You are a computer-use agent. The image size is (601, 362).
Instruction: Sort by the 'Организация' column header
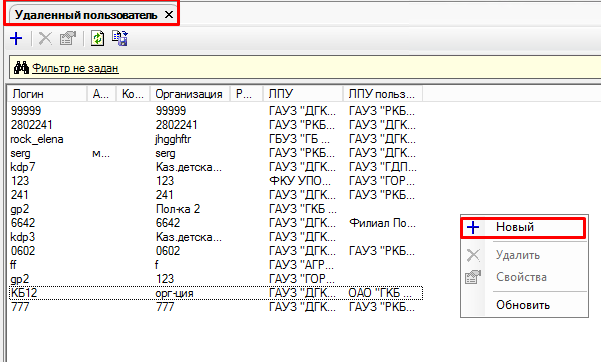tap(190, 94)
